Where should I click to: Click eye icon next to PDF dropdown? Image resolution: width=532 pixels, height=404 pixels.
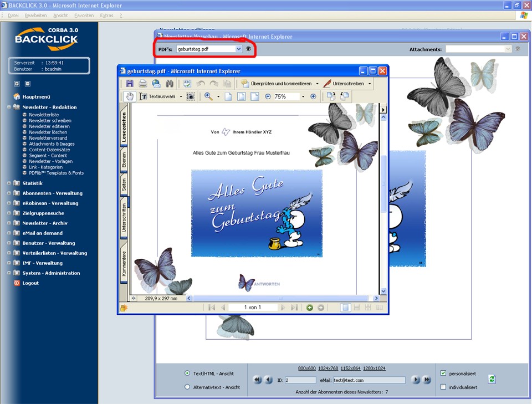pyautogui.click(x=248, y=49)
